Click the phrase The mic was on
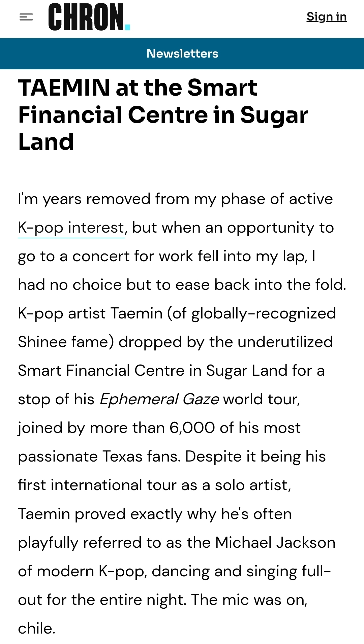364x644 pixels. click(x=249, y=600)
